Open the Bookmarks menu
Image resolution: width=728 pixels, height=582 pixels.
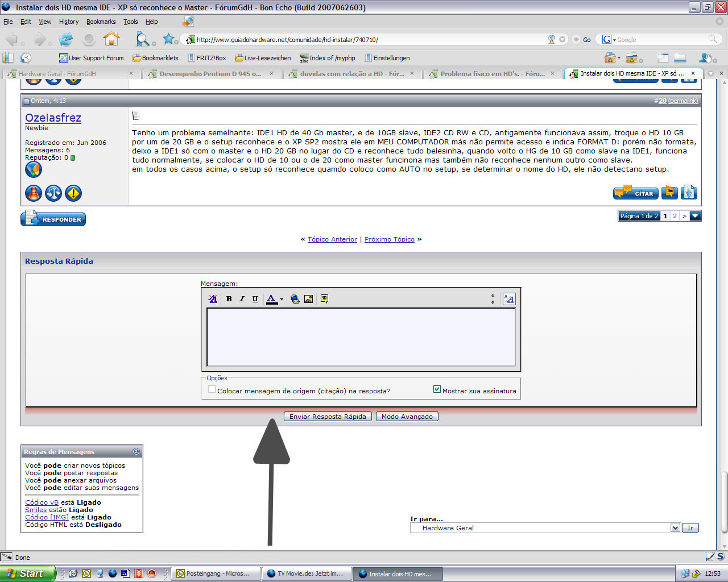(x=101, y=22)
